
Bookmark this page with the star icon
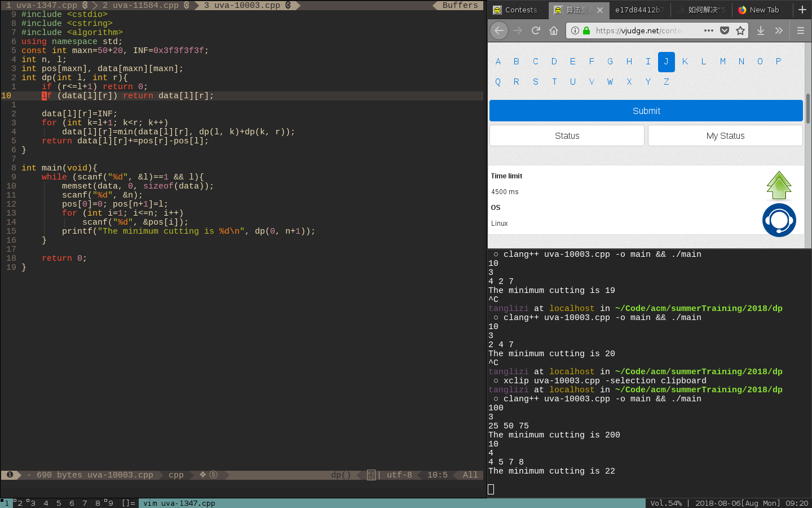coord(740,30)
